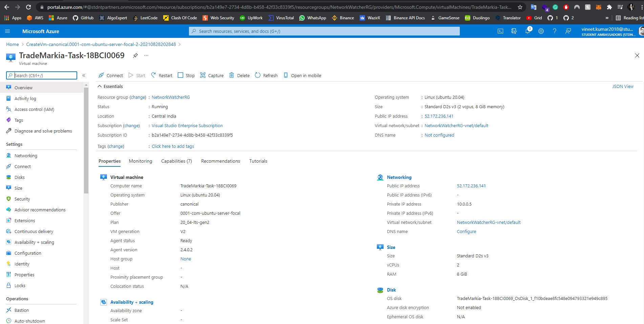
Task: Open public IP 52.172.236.141 in Essentials
Action: [439, 116]
